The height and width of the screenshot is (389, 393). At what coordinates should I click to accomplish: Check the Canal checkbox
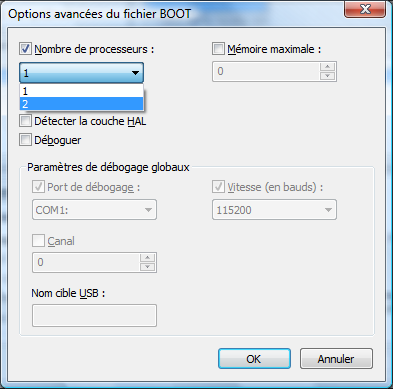click(38, 241)
